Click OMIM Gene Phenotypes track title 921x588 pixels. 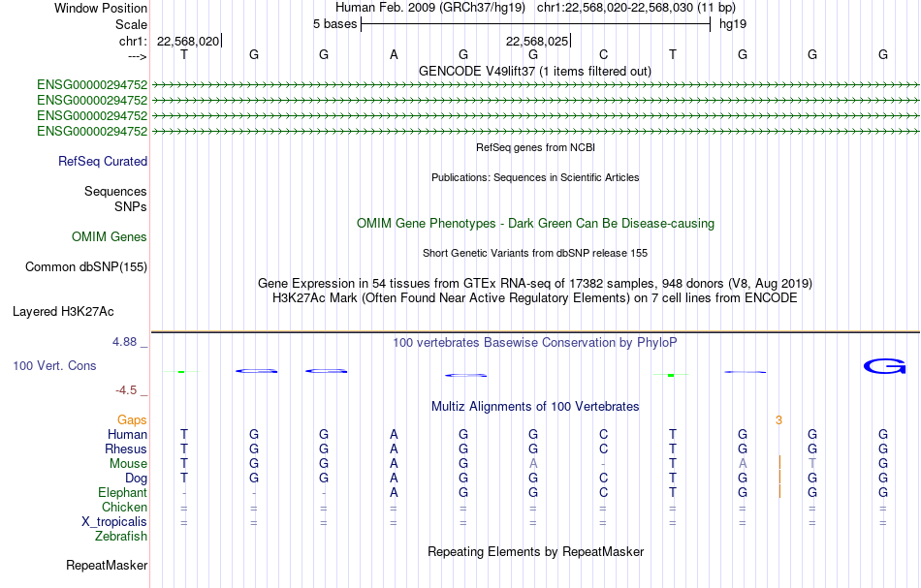point(535,224)
